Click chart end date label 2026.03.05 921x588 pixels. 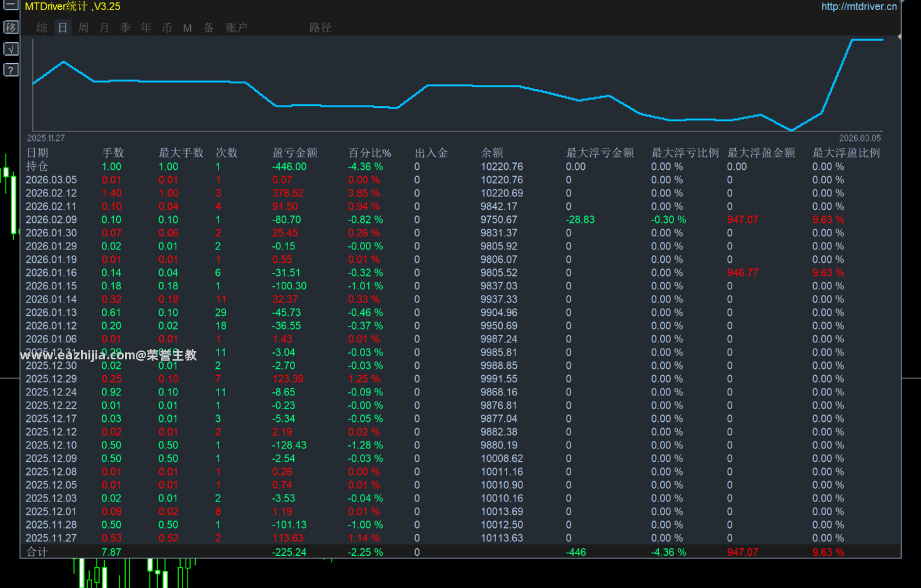(x=860, y=138)
